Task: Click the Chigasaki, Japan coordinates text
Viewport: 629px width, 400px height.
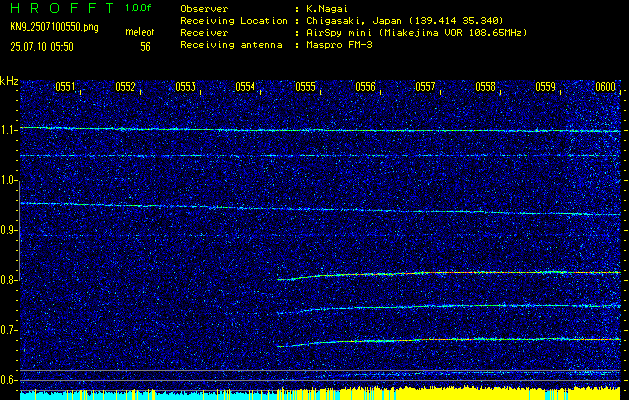Action: (x=404, y=20)
